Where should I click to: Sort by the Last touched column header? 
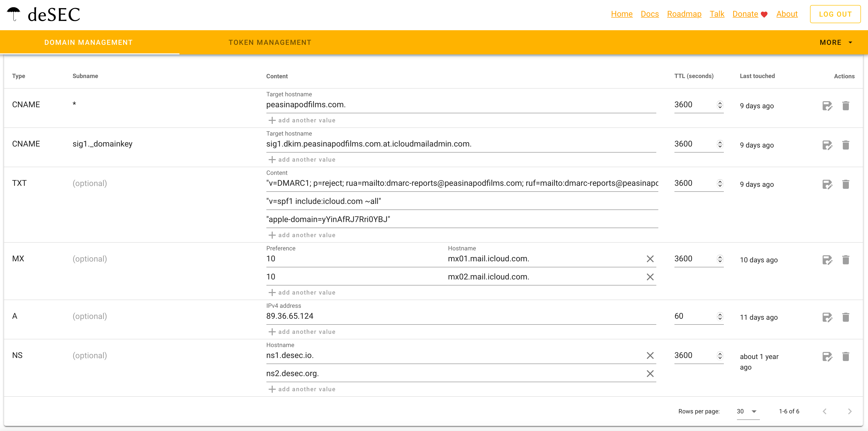757,76
